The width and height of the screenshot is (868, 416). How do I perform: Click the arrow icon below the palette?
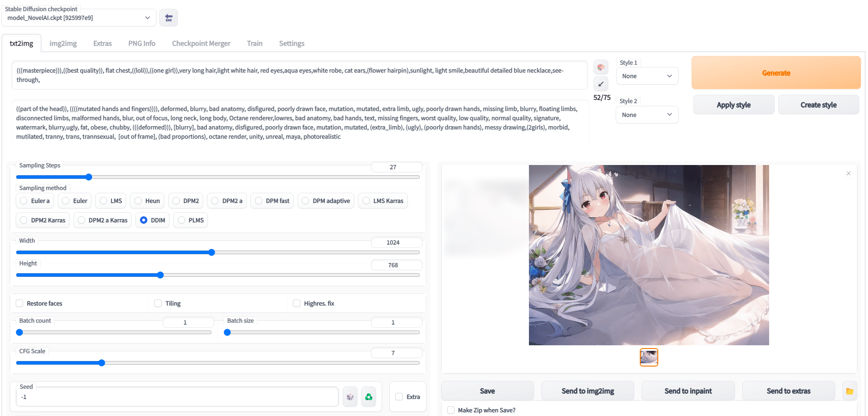(x=601, y=84)
